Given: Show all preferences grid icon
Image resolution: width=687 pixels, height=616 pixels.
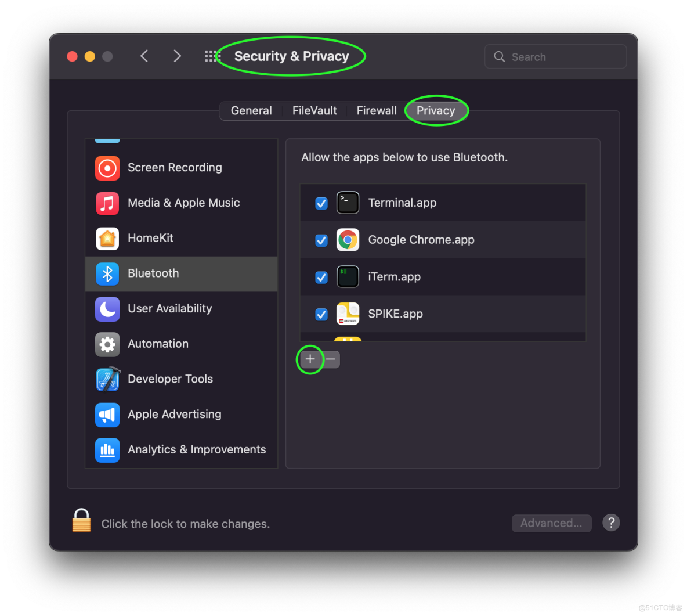Looking at the screenshot, I should click(x=212, y=56).
